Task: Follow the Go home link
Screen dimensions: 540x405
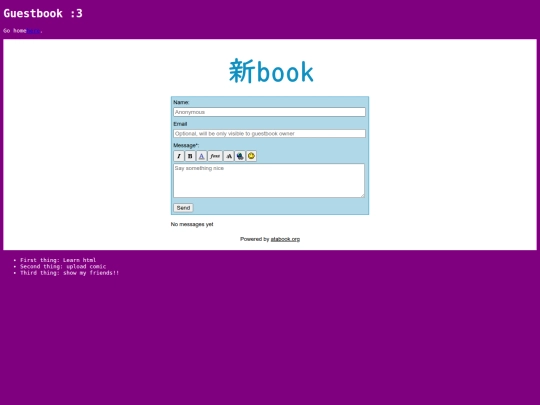Action: (33, 31)
